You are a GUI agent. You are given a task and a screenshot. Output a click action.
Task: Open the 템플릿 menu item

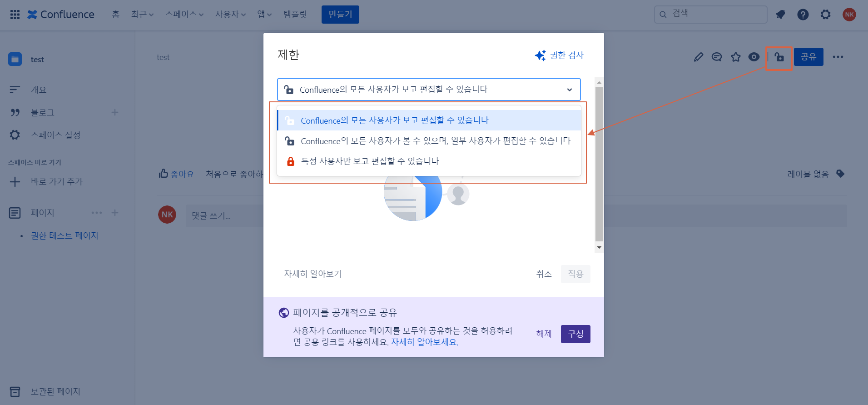pyautogui.click(x=295, y=15)
